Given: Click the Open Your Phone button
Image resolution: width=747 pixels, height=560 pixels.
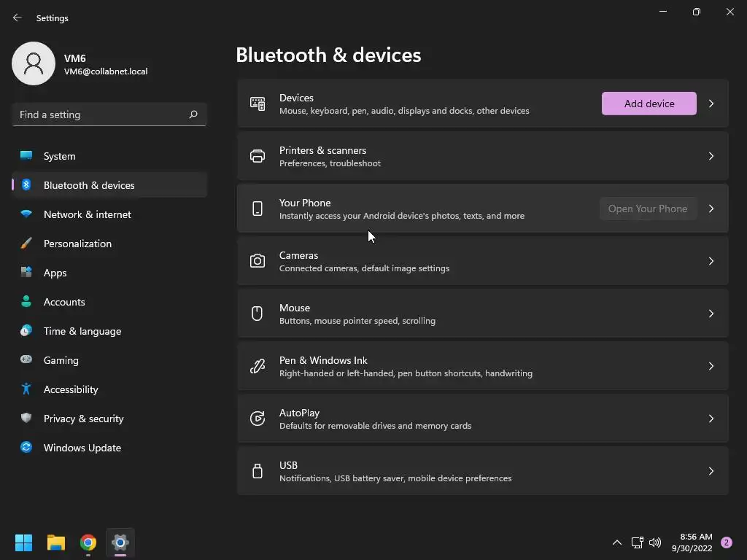Looking at the screenshot, I should coord(647,209).
